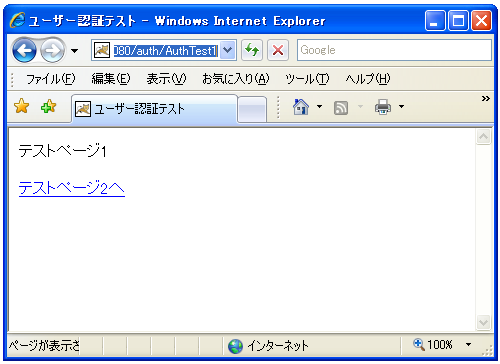Follow the テストページ2へ link
Image resolution: width=500 pixels, height=364 pixels.
click(x=72, y=188)
